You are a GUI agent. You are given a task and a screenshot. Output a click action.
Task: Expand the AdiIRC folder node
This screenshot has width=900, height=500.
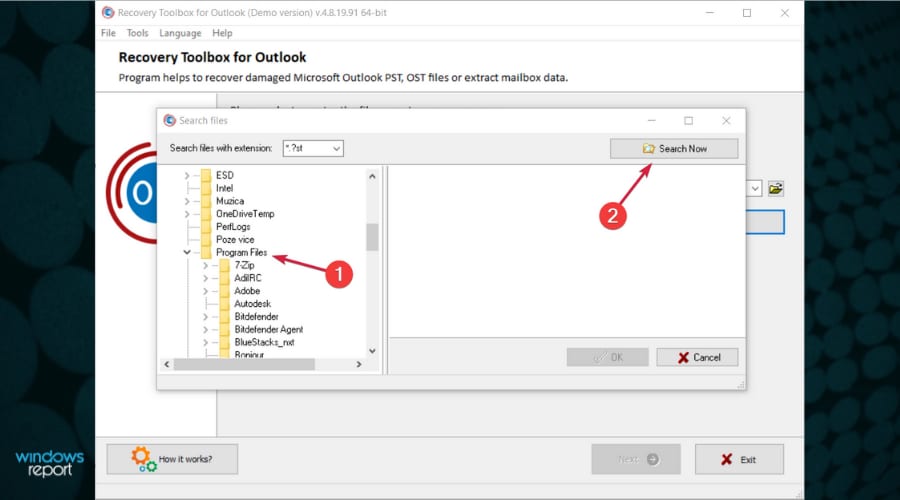[x=205, y=278]
